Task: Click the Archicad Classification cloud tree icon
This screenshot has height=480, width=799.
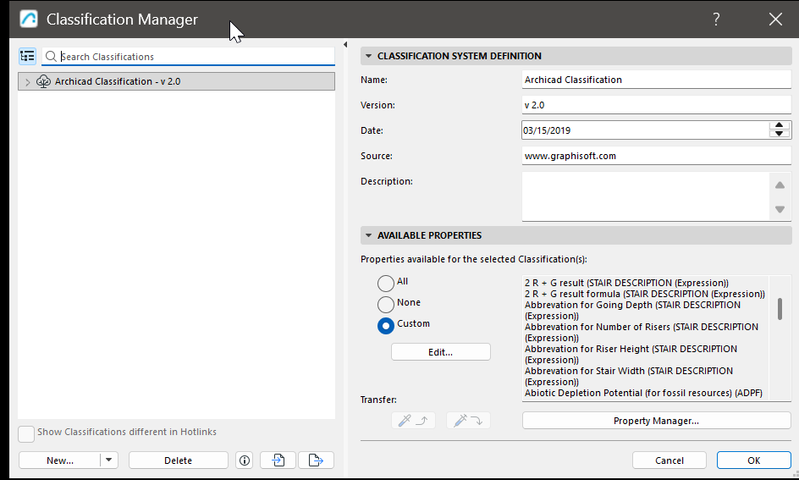Action: click(x=43, y=82)
